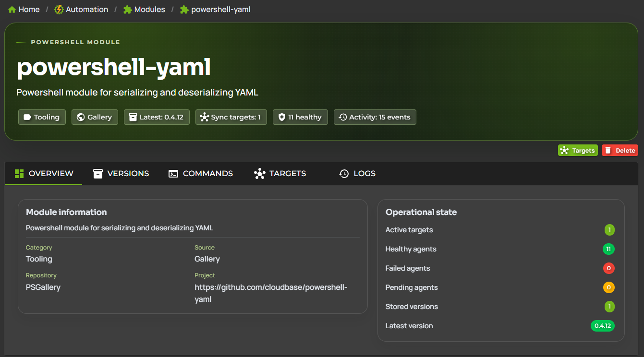Click the Healthy agents label
This screenshot has height=357, width=644.
(411, 249)
